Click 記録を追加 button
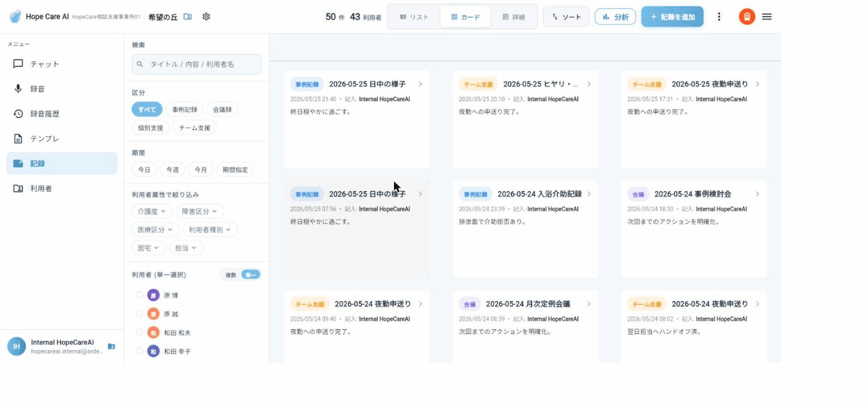Screen dimensions: 868x403 tap(672, 17)
